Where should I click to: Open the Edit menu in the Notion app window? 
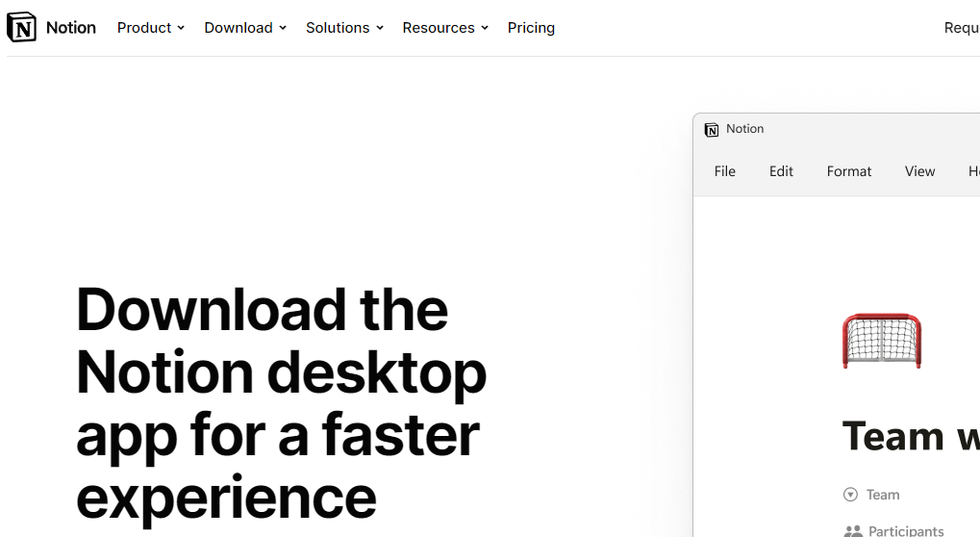click(x=781, y=171)
